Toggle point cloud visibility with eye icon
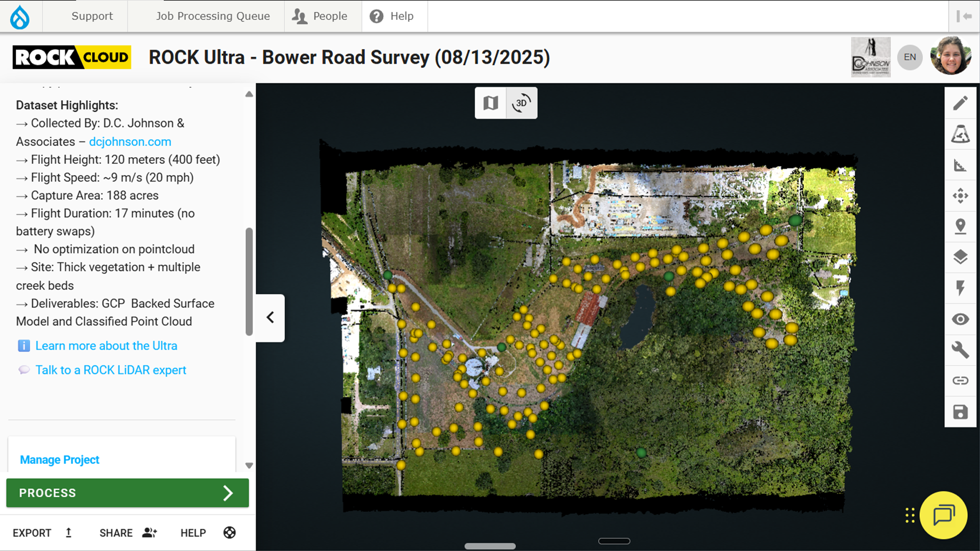The height and width of the screenshot is (551, 980). [961, 319]
